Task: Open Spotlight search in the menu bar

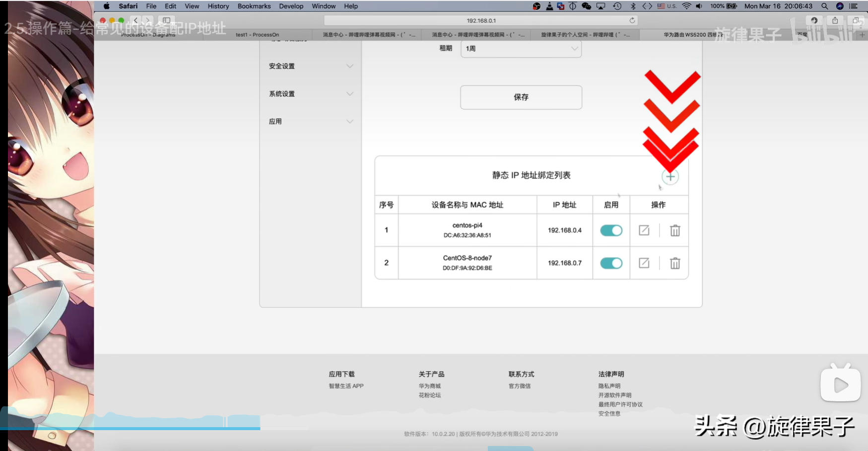Action: point(824,6)
